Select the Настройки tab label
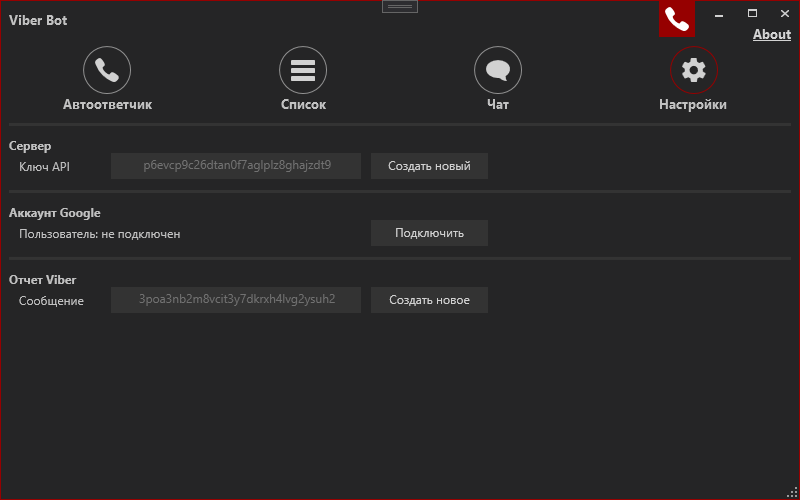This screenshot has width=800, height=500. 693,105
